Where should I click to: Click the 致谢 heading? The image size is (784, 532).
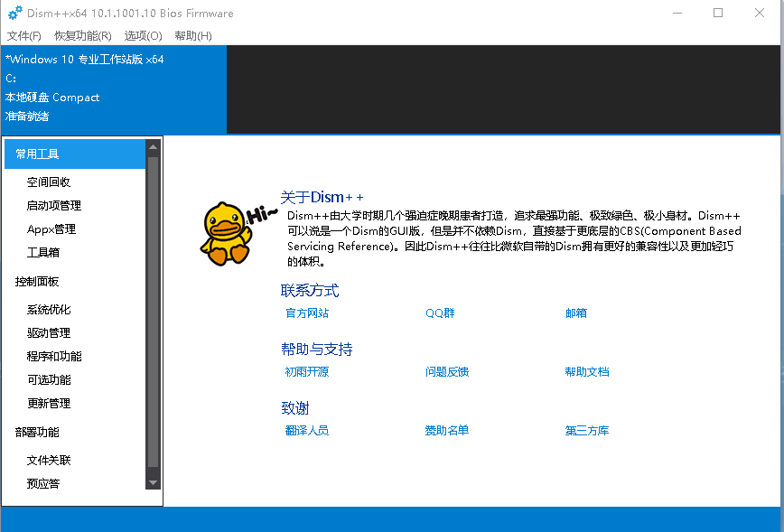click(295, 408)
